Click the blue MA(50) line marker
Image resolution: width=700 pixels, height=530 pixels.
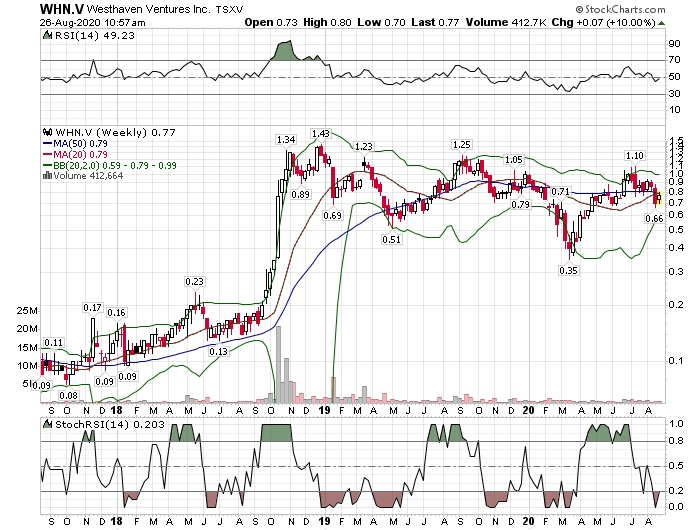coord(46,143)
